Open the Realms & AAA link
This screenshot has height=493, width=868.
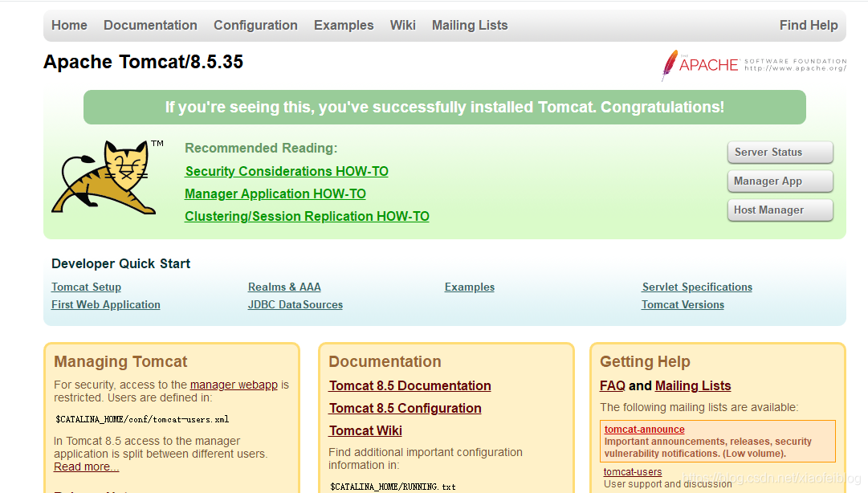click(284, 287)
